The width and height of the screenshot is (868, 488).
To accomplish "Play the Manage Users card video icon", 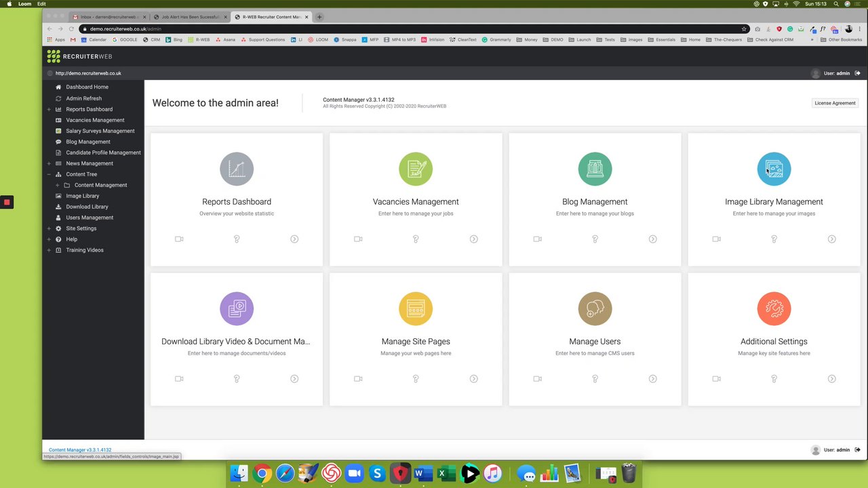I will pyautogui.click(x=537, y=378).
